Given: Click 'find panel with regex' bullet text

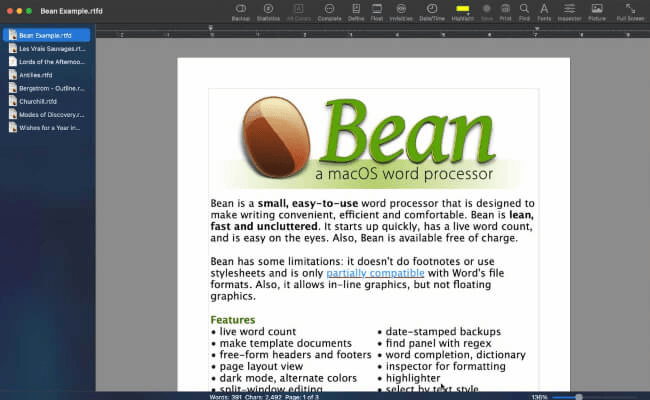Looking at the screenshot, I should (438, 343).
